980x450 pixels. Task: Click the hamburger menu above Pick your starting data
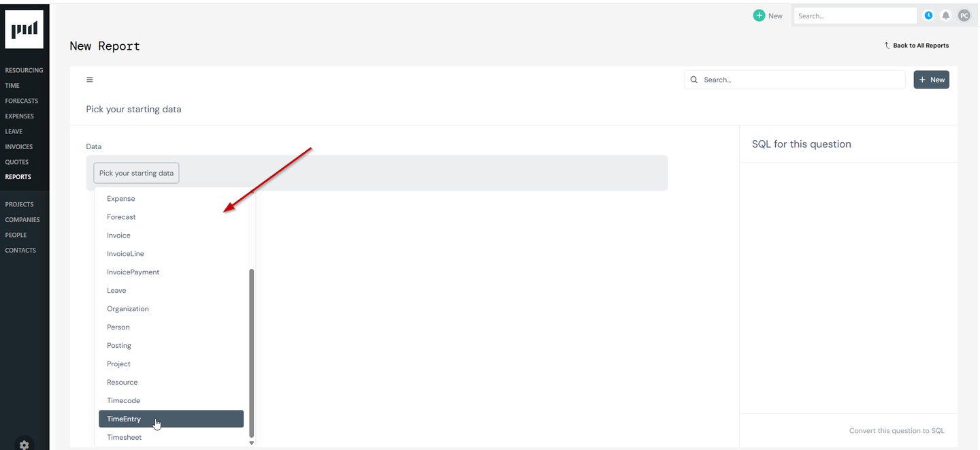(89, 80)
